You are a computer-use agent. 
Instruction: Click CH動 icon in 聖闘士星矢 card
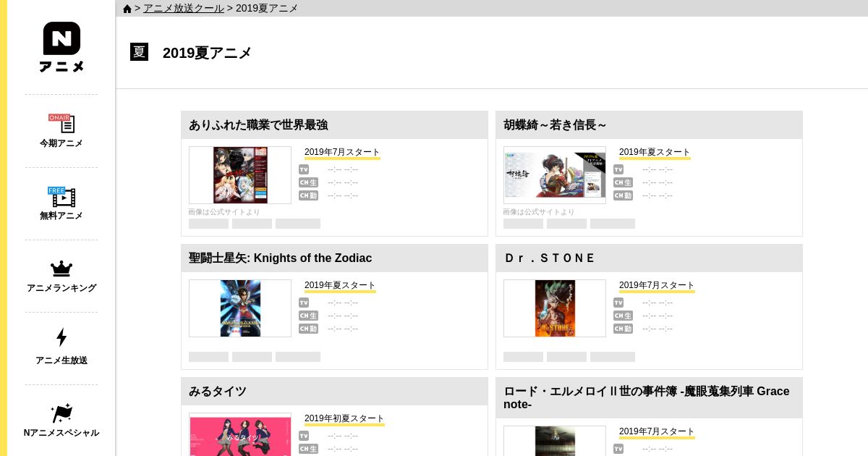coord(308,329)
